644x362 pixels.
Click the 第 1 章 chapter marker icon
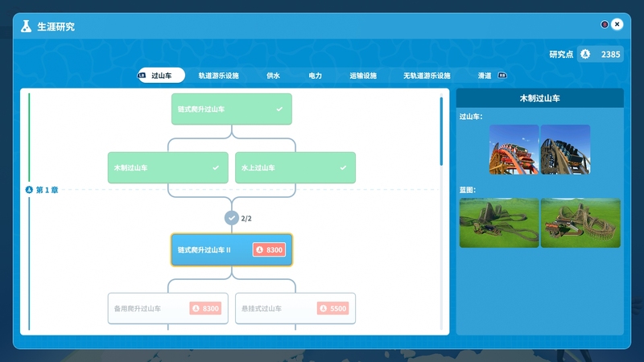click(x=30, y=190)
